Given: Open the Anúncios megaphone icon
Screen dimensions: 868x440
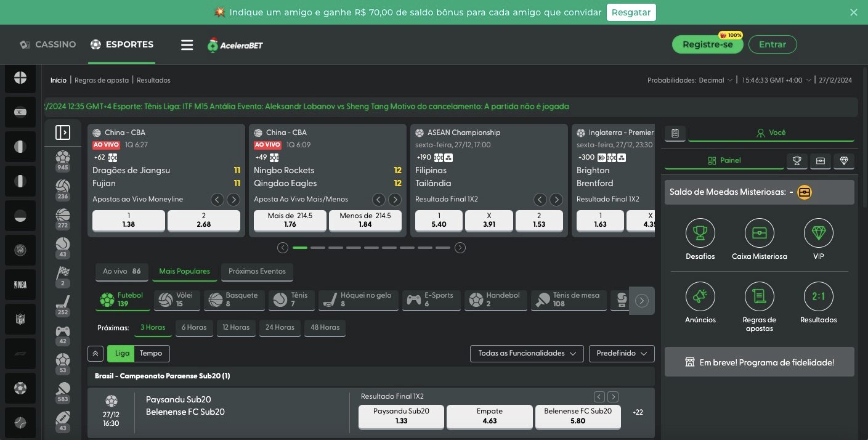Looking at the screenshot, I should [700, 296].
